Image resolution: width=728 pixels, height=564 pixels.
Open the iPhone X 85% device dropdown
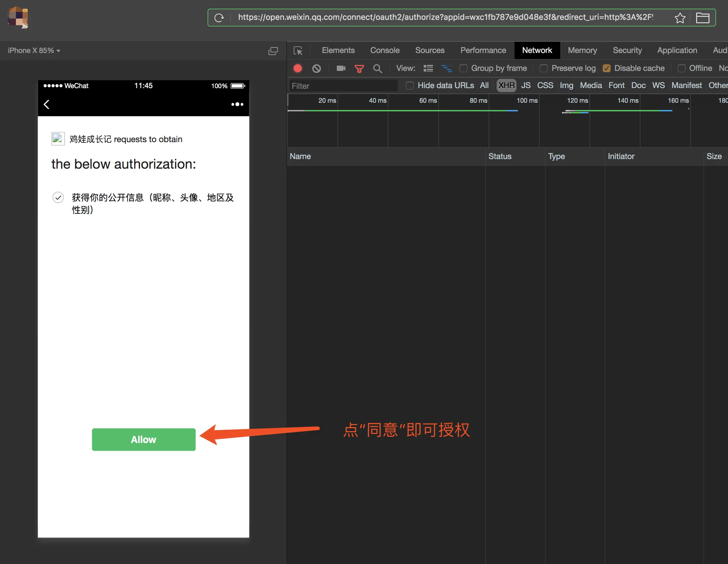34,51
